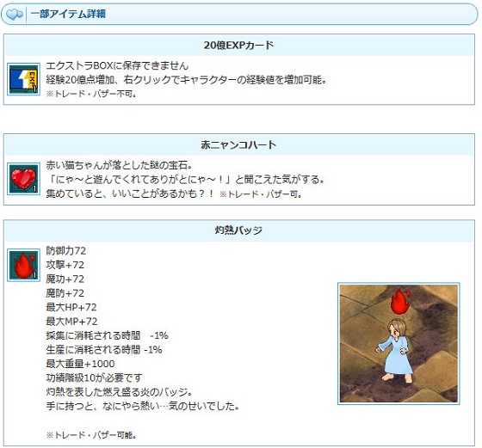Click the 経験20億点増加 description line
Viewport: 482px width, 448px height.
pyautogui.click(x=186, y=80)
